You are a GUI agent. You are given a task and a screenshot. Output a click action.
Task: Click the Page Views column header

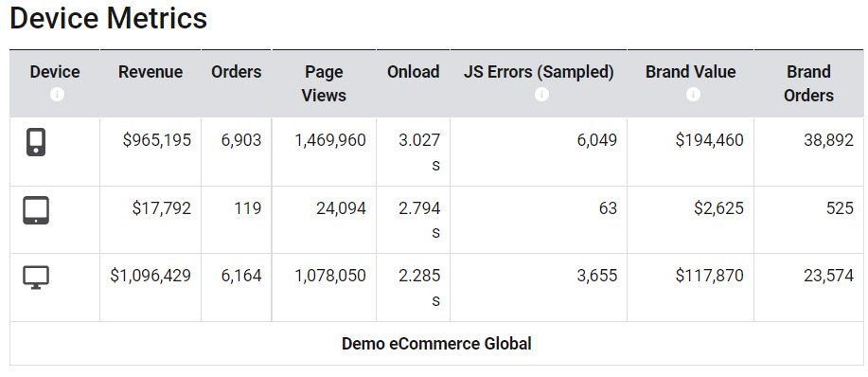coord(325,83)
